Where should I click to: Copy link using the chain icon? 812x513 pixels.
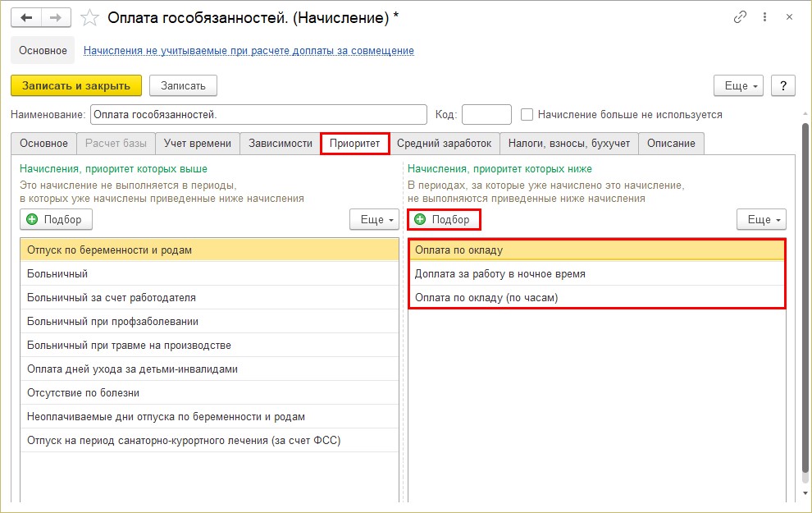[x=740, y=17]
